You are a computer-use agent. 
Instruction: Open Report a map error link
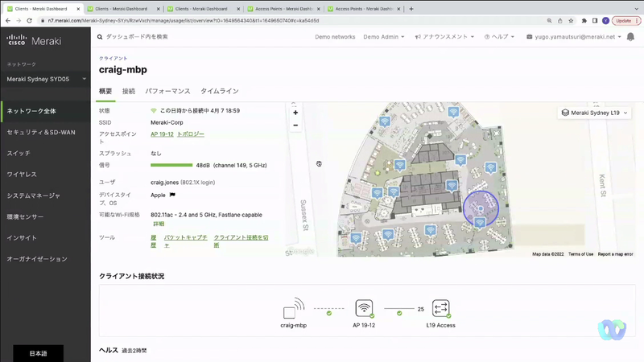coord(615,254)
